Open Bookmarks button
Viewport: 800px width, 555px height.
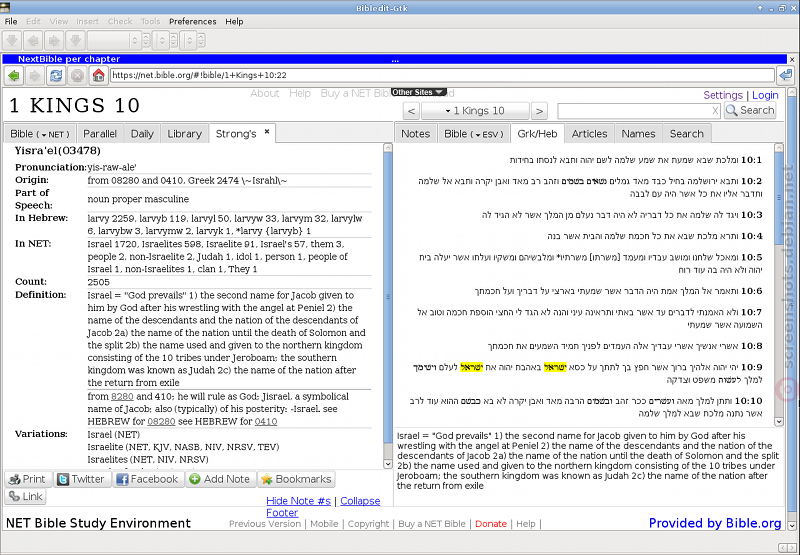296,479
